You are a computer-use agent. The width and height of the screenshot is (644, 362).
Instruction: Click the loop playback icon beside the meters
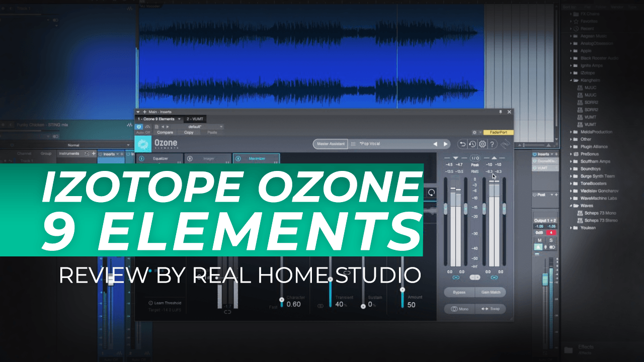pos(431,193)
